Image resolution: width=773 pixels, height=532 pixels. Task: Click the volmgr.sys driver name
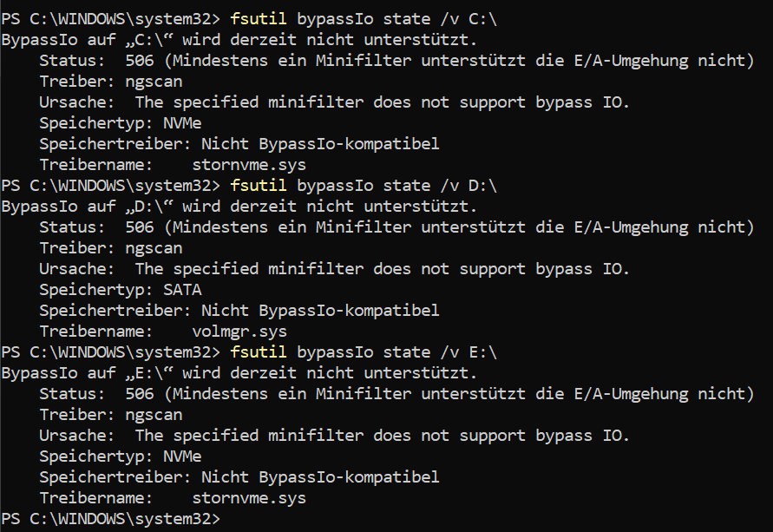[x=239, y=332]
